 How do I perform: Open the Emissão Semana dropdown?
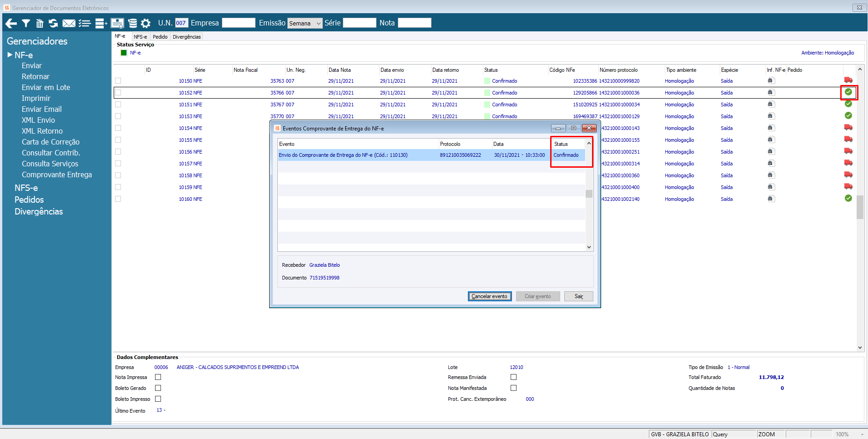pos(305,23)
